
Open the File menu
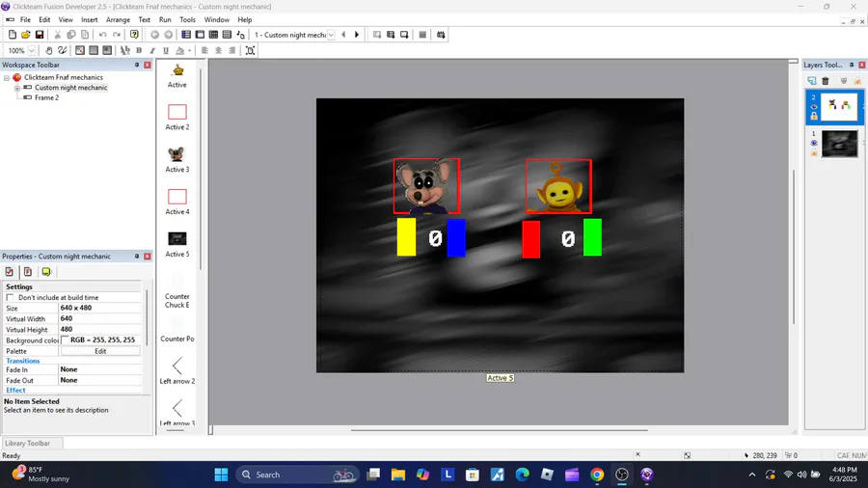click(25, 20)
